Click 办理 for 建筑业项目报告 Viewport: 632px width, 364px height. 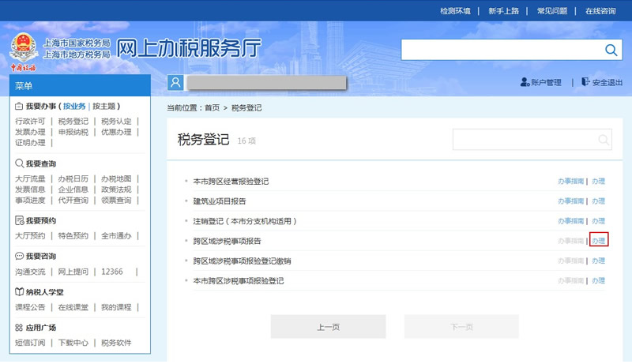pyautogui.click(x=599, y=201)
